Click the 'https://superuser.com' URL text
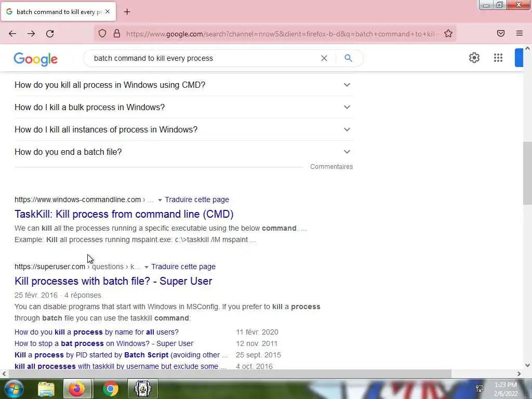This screenshot has width=532, height=399. coord(50,267)
